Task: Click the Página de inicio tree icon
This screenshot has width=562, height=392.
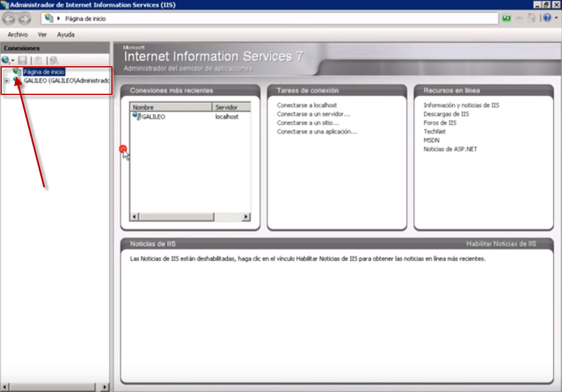Action: pyautogui.click(x=17, y=71)
